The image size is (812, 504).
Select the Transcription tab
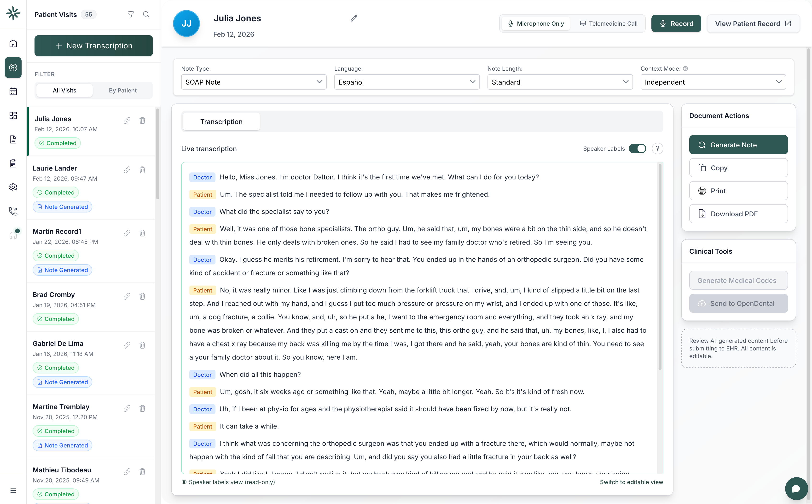click(x=221, y=122)
